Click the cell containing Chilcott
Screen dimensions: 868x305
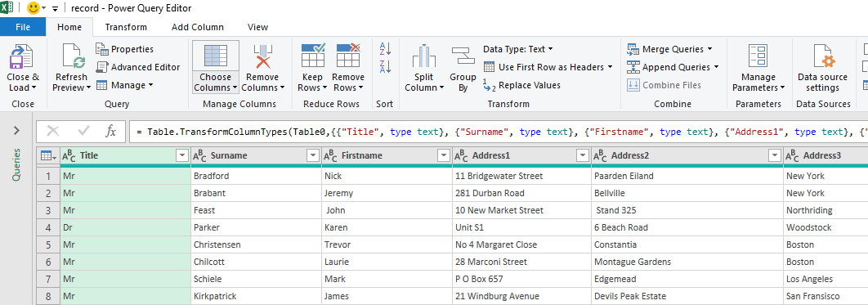pyautogui.click(x=256, y=262)
